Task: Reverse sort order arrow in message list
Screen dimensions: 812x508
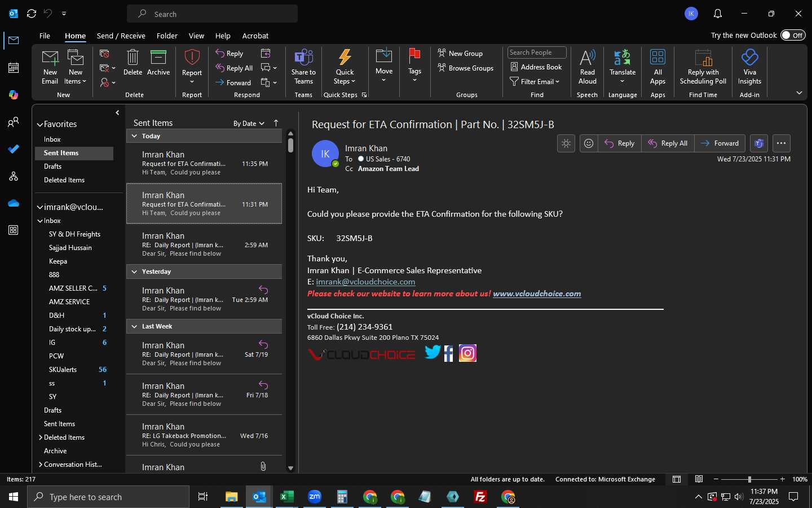Action: (276, 123)
